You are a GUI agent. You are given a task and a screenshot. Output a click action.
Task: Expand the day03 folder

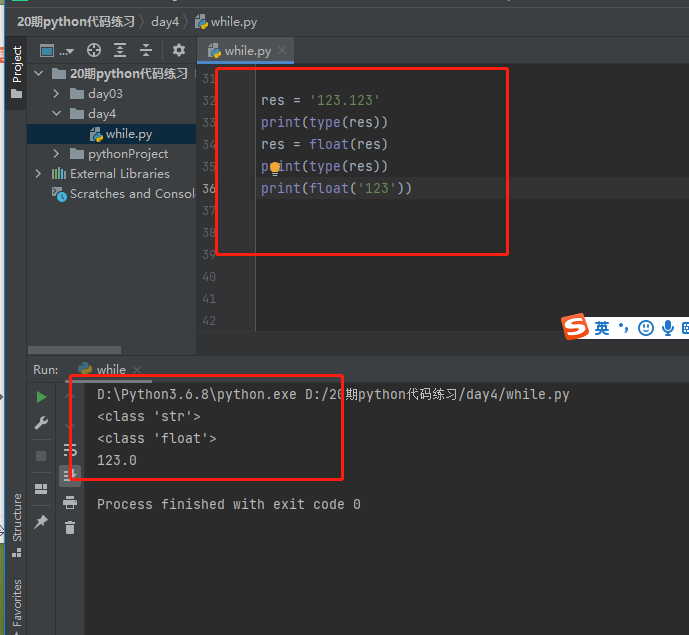pyautogui.click(x=56, y=94)
